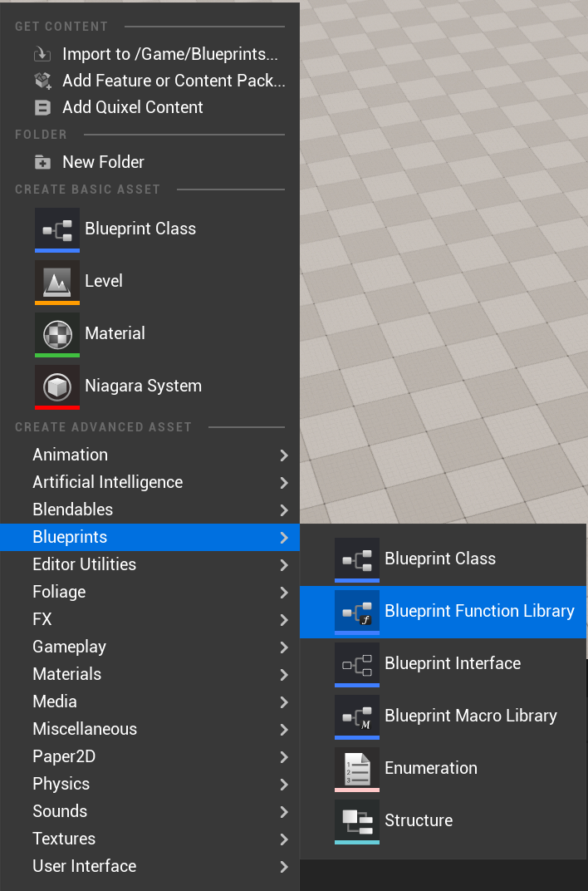Click the Add Quixel Content icon
This screenshot has height=891, width=588.
[42, 107]
